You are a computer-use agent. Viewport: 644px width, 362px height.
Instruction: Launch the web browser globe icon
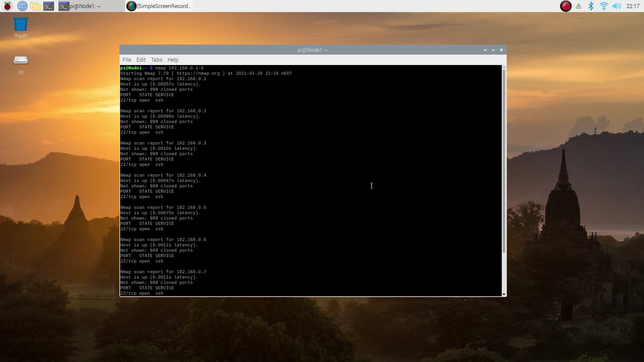[x=22, y=6]
